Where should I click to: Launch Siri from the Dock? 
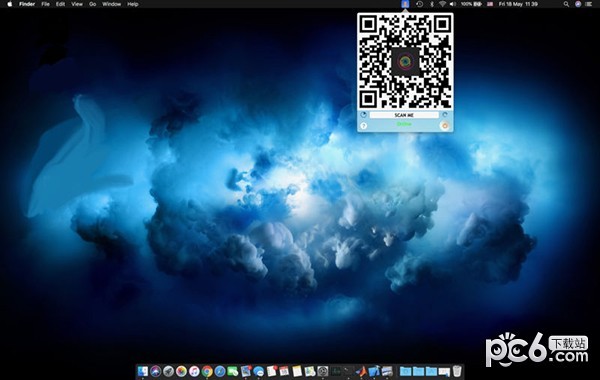pos(156,371)
